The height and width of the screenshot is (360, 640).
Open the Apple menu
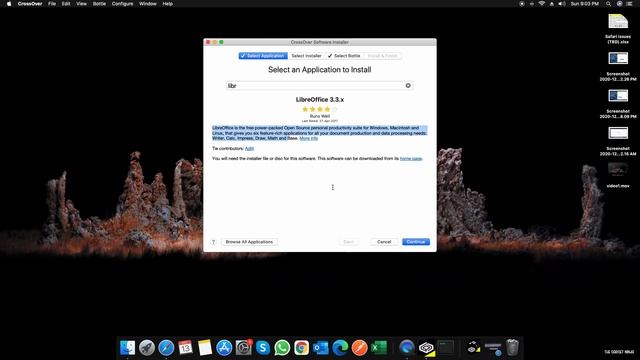(9, 4)
